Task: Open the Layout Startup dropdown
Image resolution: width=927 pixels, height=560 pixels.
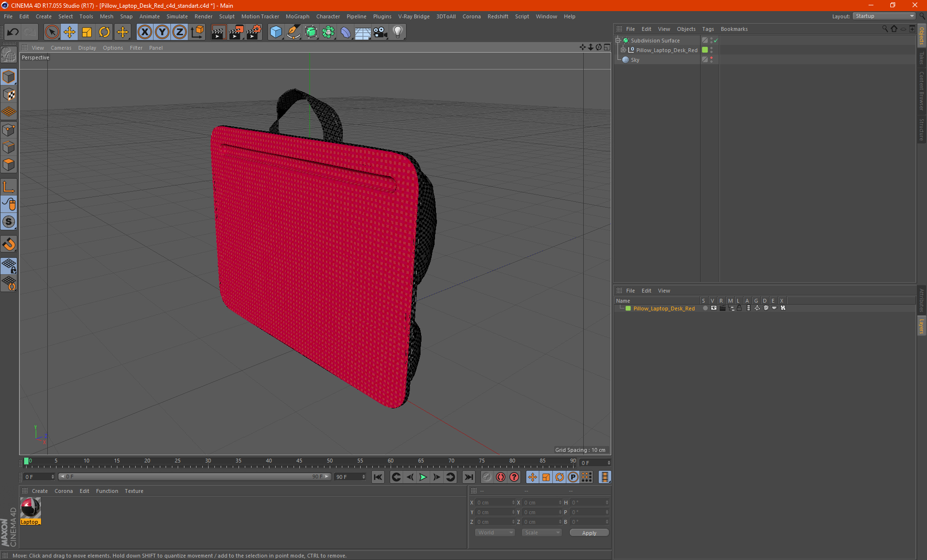Action: (x=885, y=16)
